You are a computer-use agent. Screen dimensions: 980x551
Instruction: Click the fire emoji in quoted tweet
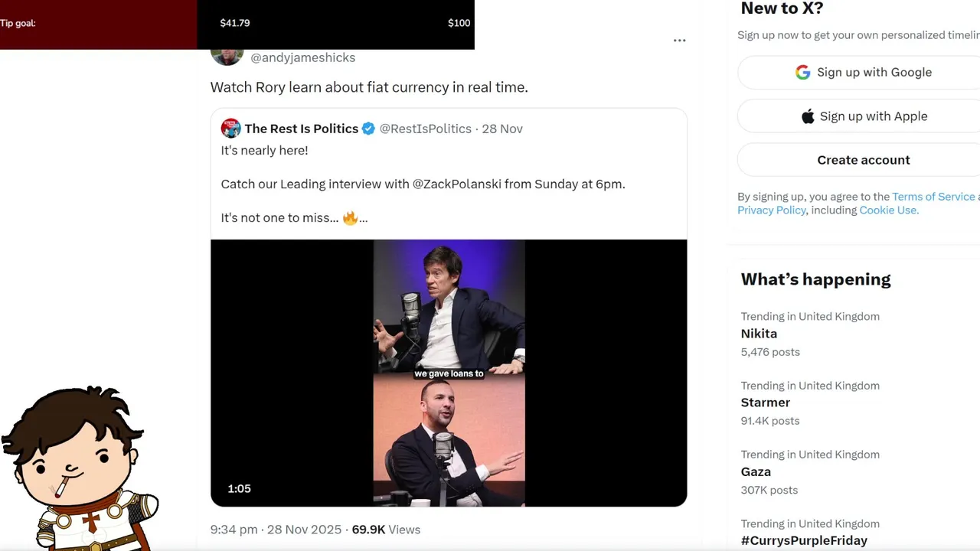coord(350,218)
